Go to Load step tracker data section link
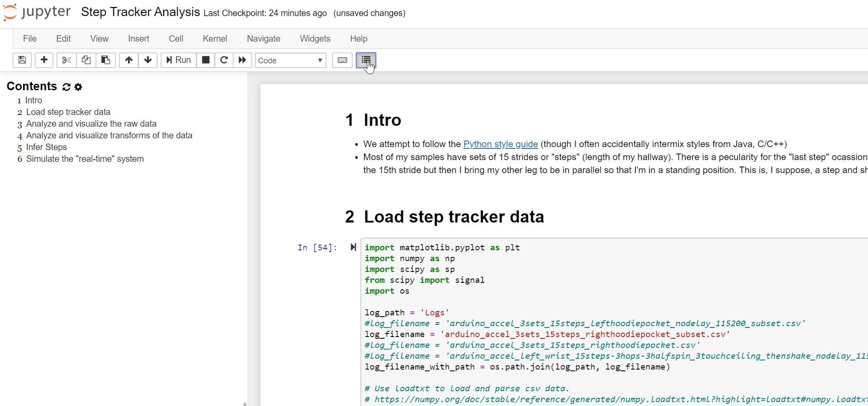Screen dimensions: 868x406 (68, 112)
